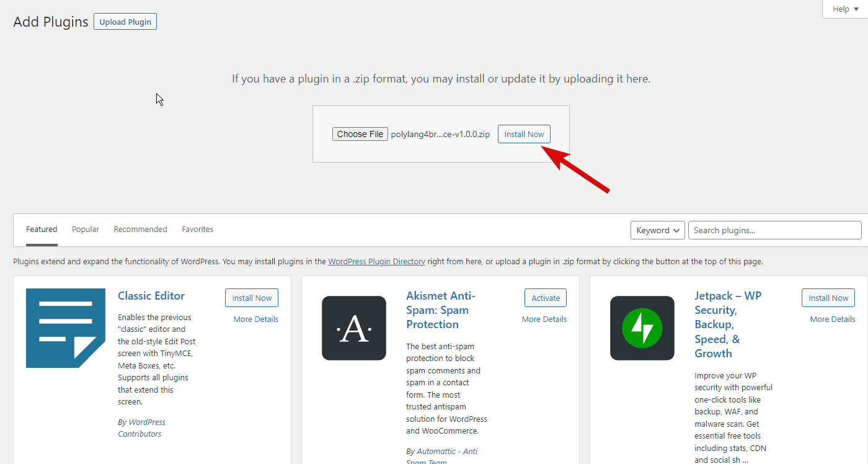The image size is (868, 464).
Task: Open the Help dropdown panel
Action: coord(845,9)
